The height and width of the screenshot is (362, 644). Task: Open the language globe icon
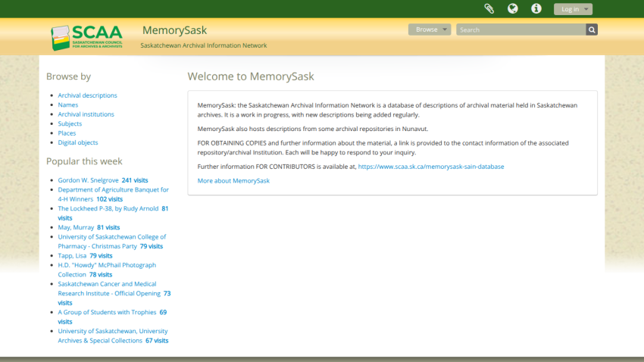[x=513, y=8]
